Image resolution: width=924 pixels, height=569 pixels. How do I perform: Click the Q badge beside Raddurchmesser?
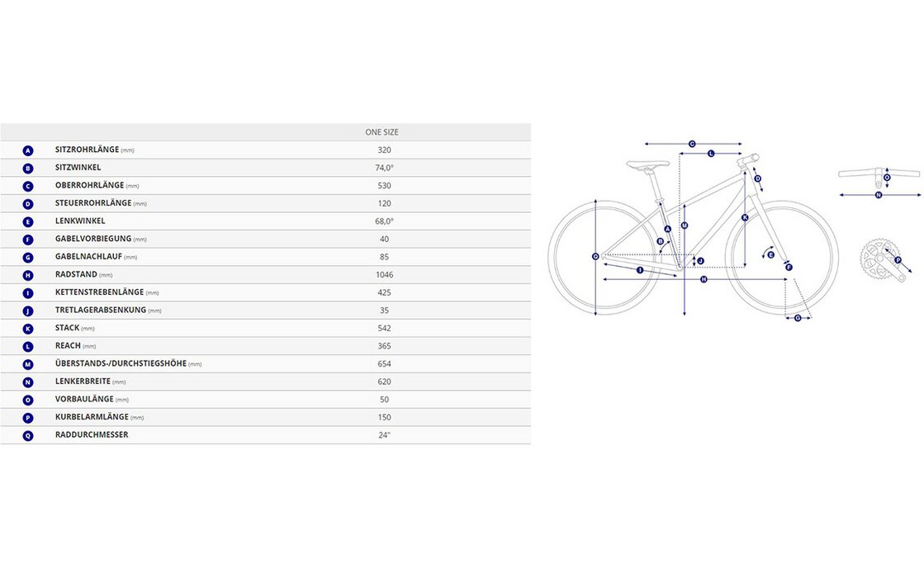click(x=27, y=435)
